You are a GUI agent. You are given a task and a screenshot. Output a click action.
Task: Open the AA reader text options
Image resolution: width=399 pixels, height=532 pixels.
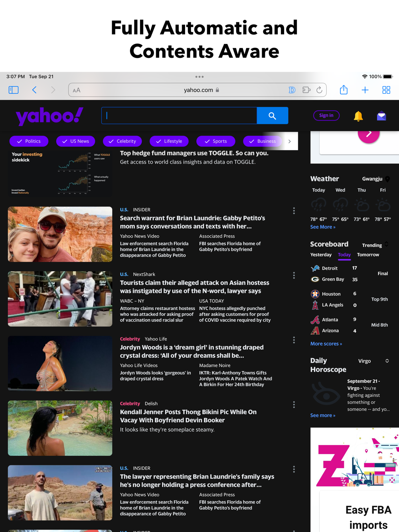77,91
